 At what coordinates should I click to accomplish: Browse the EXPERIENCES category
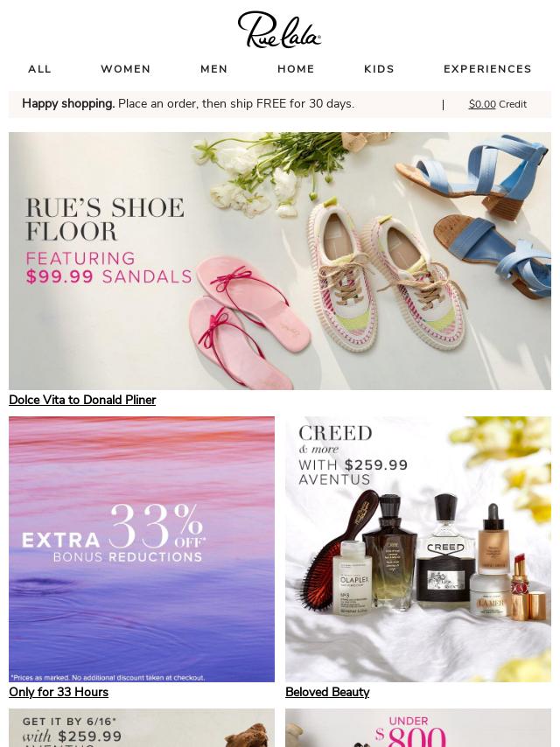coord(487,69)
